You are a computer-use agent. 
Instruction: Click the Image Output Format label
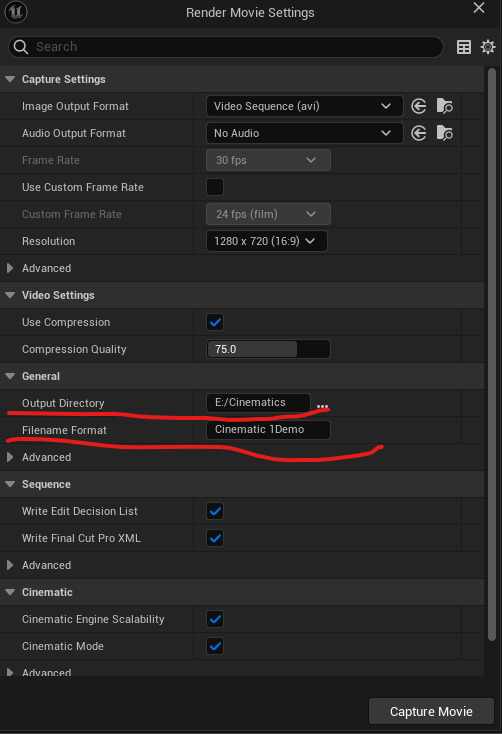(x=75, y=107)
